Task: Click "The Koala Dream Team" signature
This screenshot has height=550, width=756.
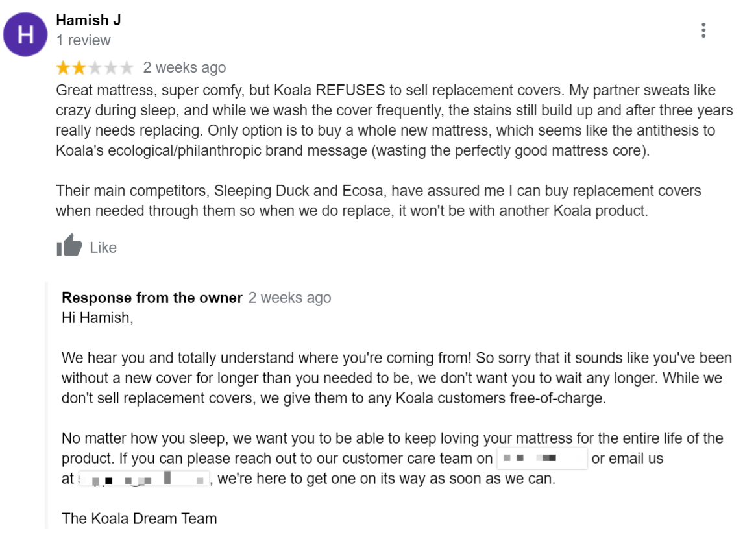Action: 139,518
